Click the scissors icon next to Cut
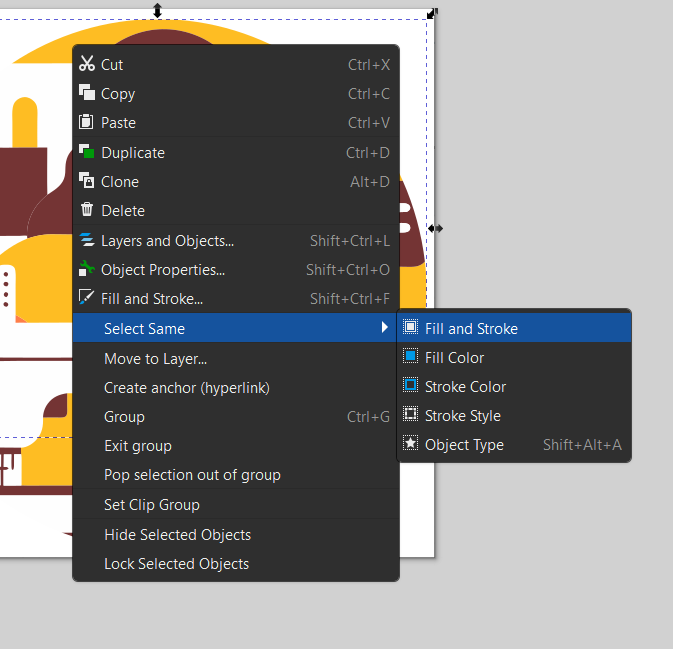 point(87,64)
